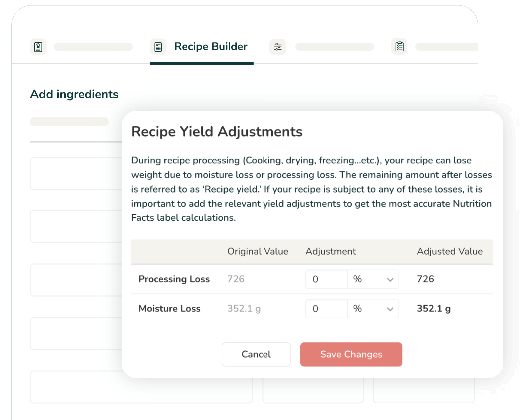Click the Processing Loss adjustment input
This screenshot has height=420, width=528.
click(326, 279)
